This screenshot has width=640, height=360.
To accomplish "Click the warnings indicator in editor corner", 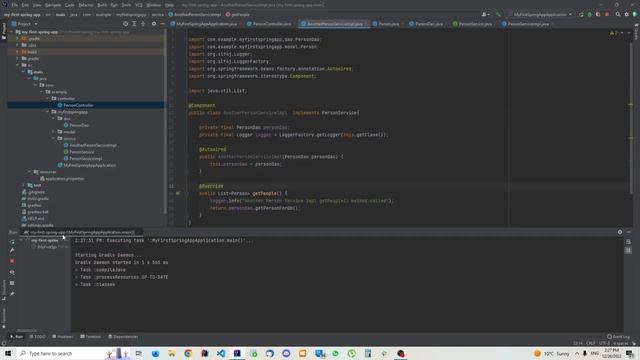I will point(613,33).
